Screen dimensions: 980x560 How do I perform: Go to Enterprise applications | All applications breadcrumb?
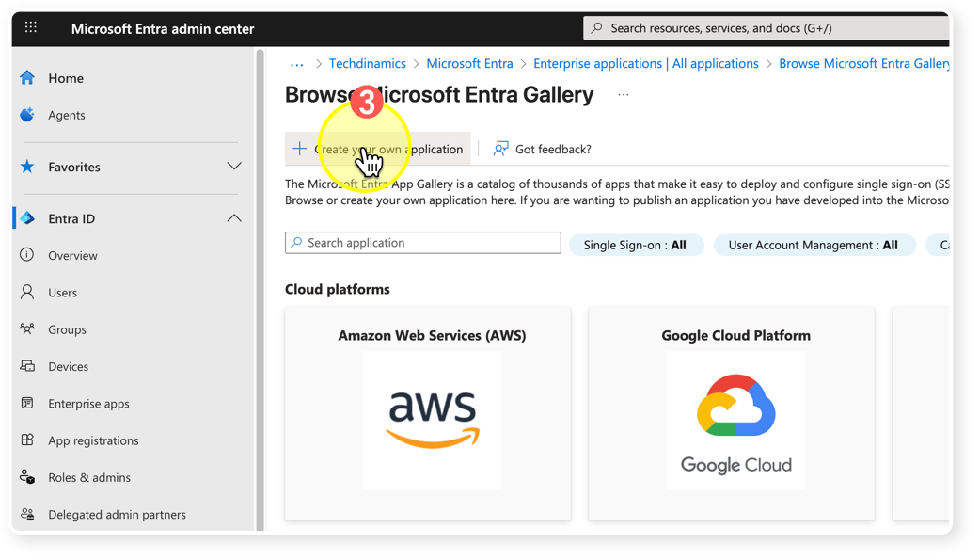645,64
